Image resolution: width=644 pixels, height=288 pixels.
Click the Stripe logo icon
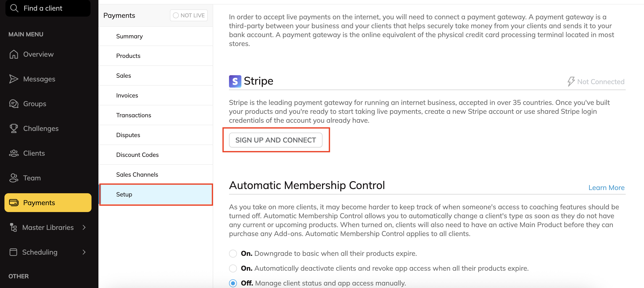(x=235, y=81)
